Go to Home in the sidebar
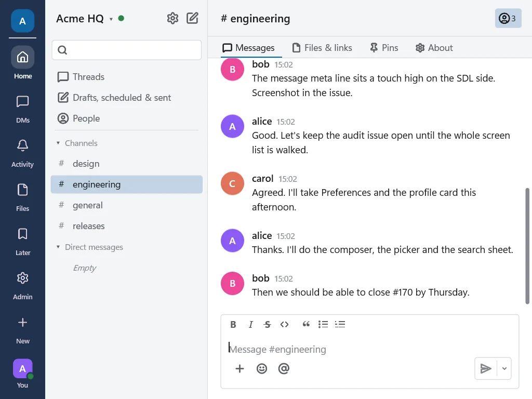532x399 pixels. (23, 63)
